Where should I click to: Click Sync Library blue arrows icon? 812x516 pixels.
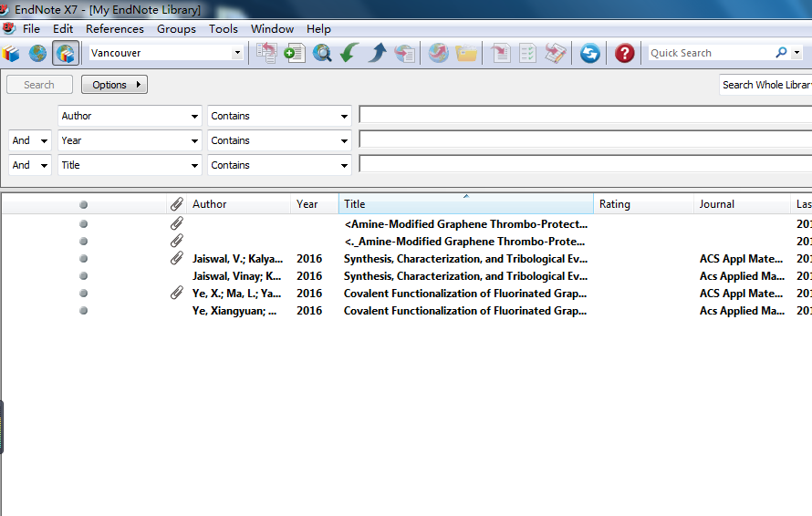point(589,53)
